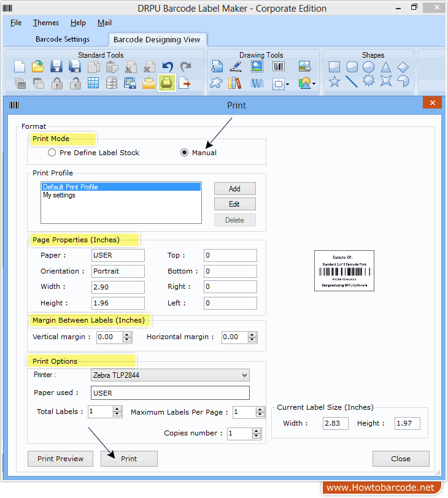Select the diagonal line shape tool

pyautogui.click(x=352, y=82)
